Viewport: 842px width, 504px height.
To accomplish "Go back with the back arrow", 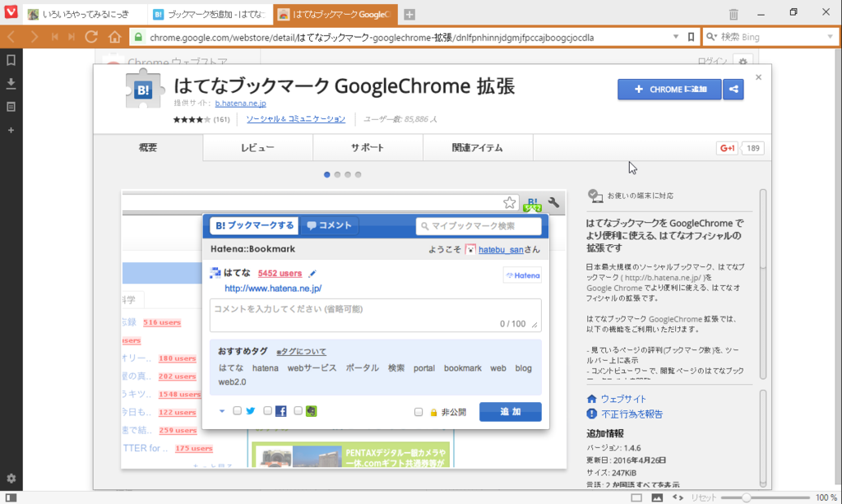I will 12,37.
